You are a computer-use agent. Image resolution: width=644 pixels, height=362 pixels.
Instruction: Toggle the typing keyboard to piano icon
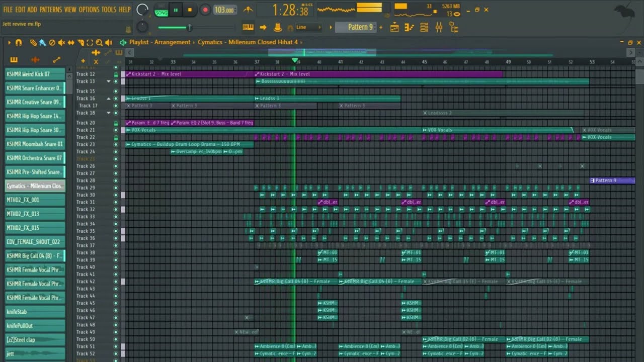coord(248,27)
